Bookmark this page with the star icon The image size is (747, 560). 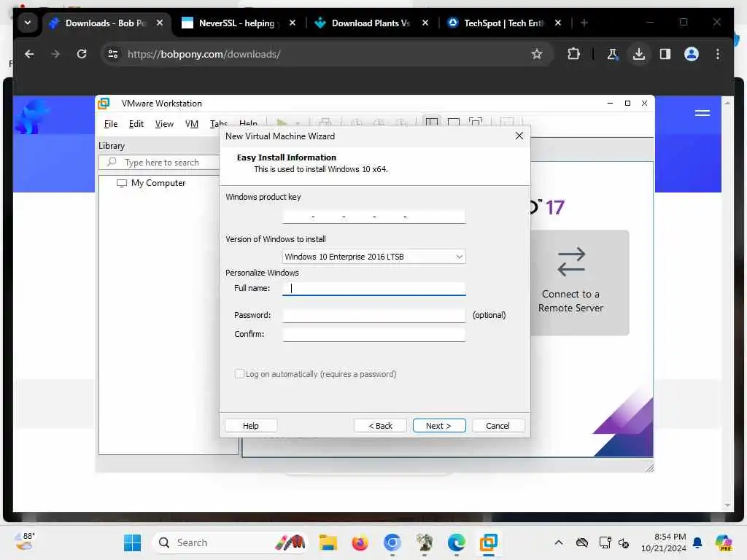point(537,54)
